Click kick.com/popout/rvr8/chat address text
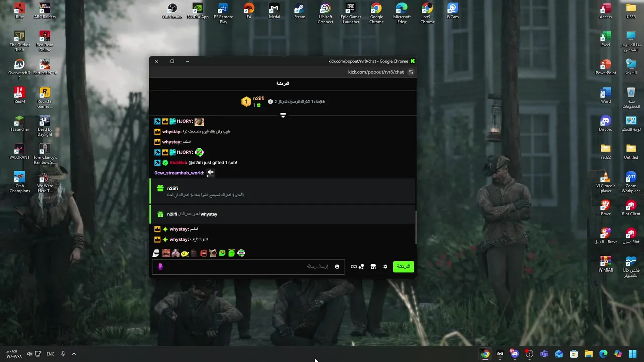This screenshot has height=362, width=644. click(x=376, y=72)
